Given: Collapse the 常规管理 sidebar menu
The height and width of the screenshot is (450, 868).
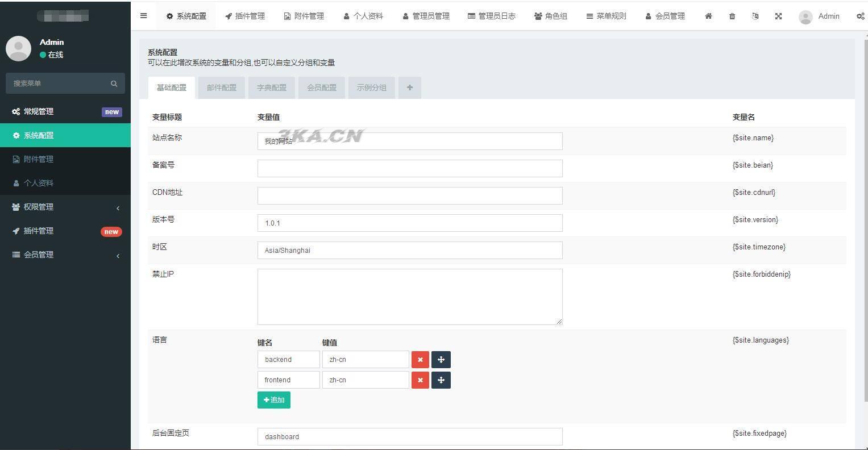Looking at the screenshot, I should point(65,111).
